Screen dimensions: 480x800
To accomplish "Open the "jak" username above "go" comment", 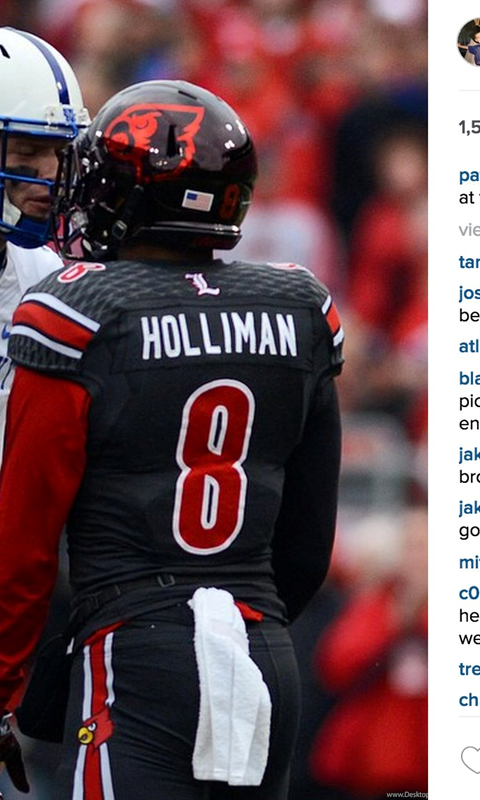I will pyautogui.click(x=469, y=508).
